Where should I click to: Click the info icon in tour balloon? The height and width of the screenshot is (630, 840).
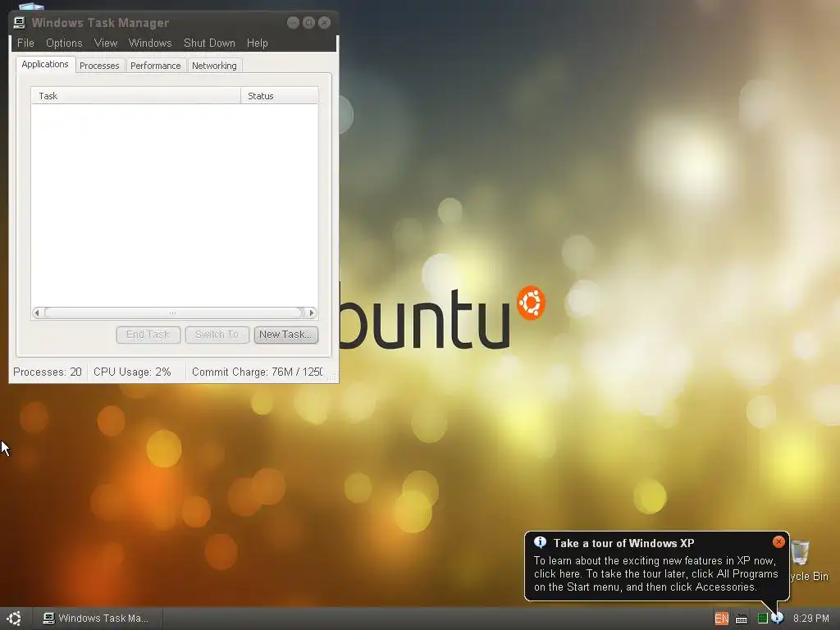pyautogui.click(x=540, y=543)
